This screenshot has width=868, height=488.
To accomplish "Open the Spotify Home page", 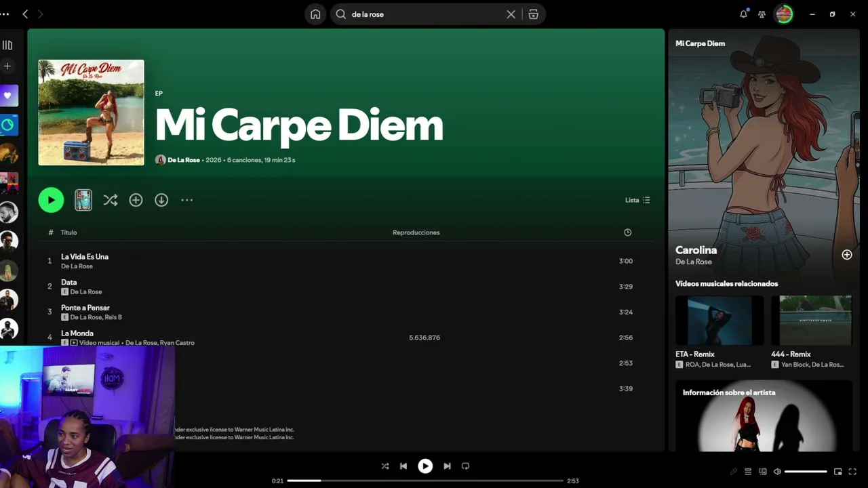I will tap(315, 14).
